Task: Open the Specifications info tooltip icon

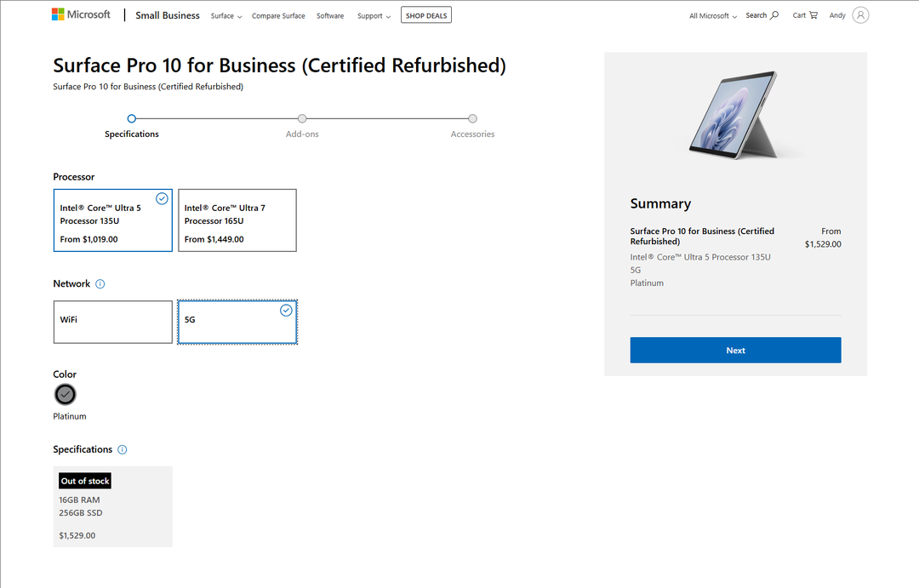Action: click(x=122, y=449)
